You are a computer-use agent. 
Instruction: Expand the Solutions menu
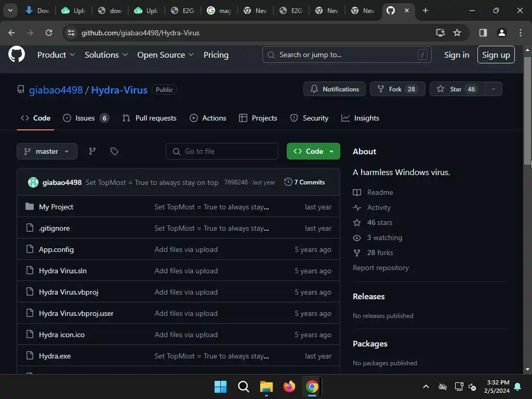[x=106, y=55]
